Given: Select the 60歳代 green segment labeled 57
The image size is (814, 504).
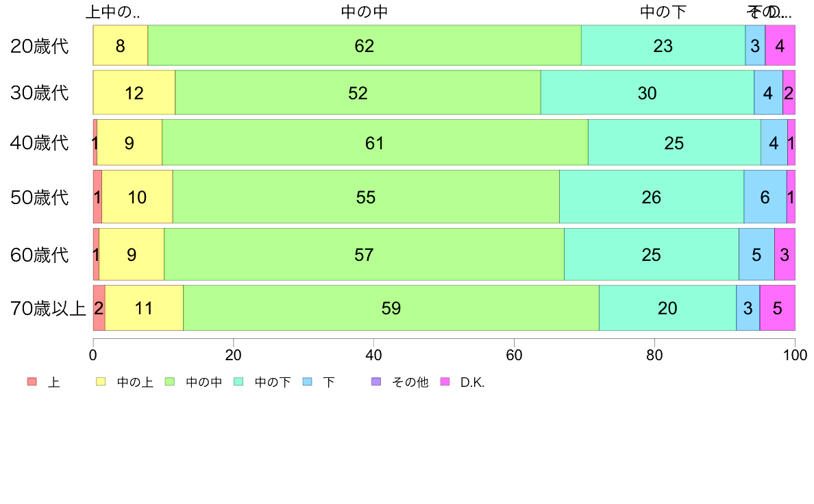Looking at the screenshot, I should 364,254.
